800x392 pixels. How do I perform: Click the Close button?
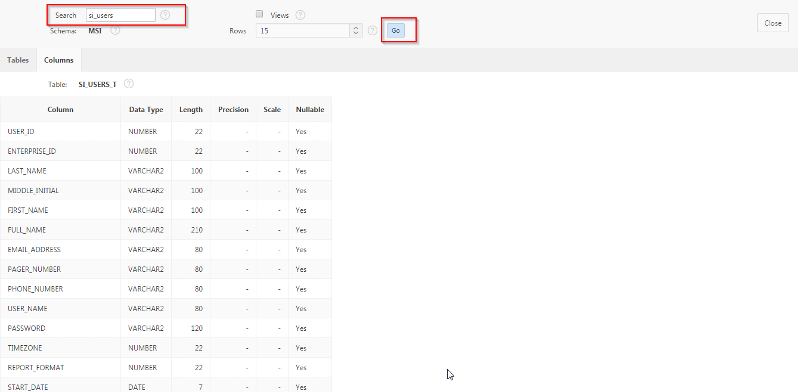773,23
